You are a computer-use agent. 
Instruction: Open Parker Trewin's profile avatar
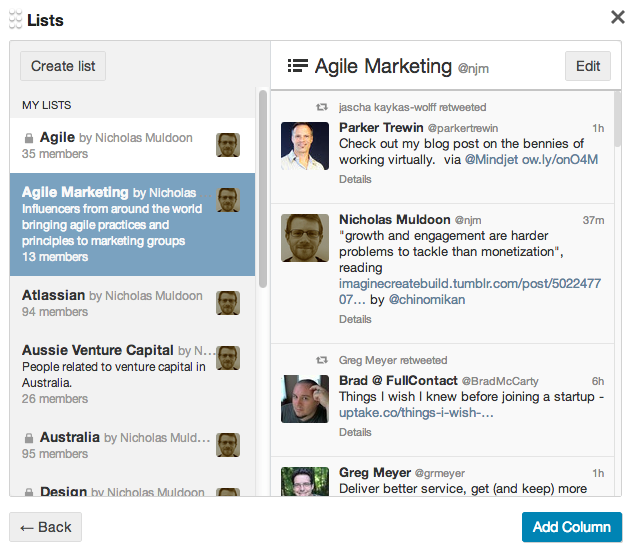click(305, 146)
